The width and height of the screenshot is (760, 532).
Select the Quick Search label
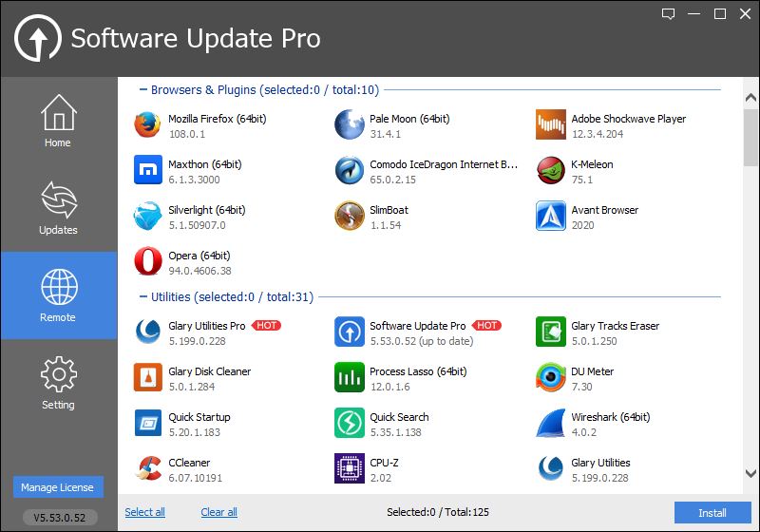399,417
